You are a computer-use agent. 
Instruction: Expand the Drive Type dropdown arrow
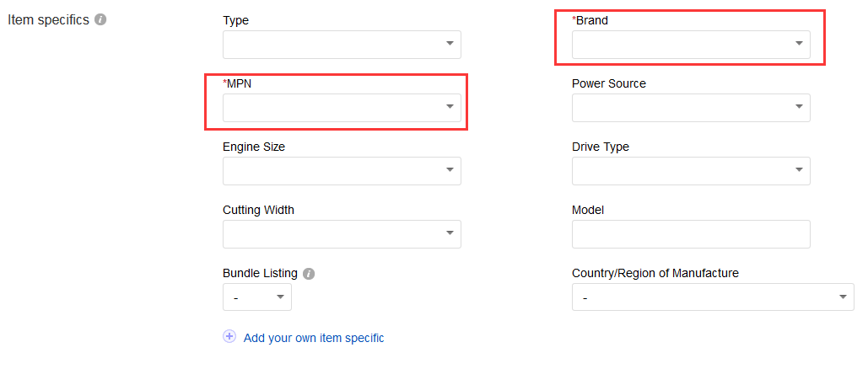799,170
